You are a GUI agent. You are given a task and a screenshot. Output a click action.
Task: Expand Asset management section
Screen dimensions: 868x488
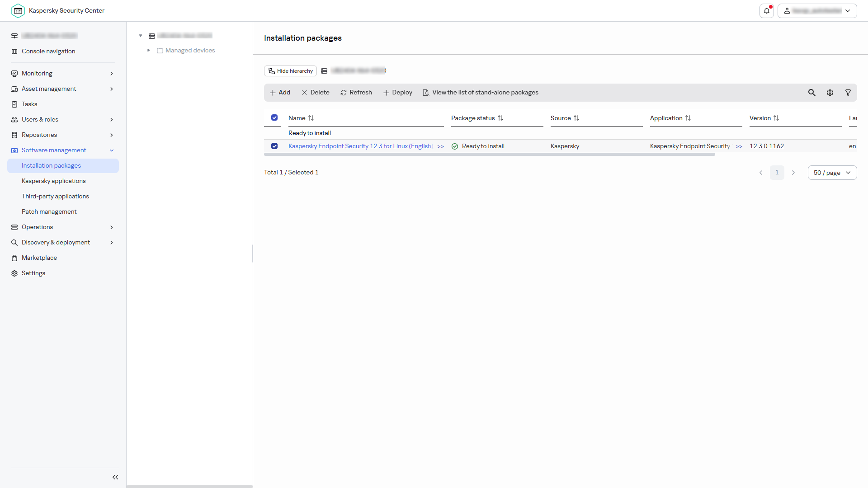point(63,89)
